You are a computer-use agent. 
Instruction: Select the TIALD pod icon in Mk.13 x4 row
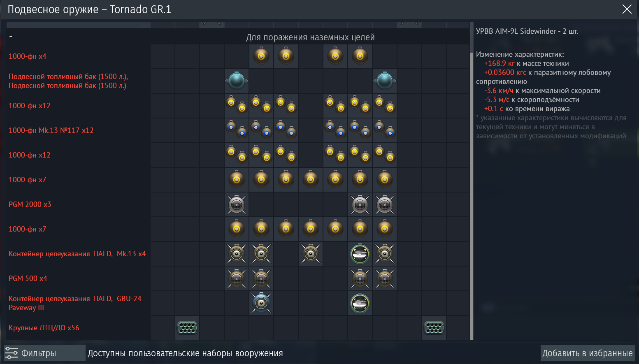[x=360, y=254]
